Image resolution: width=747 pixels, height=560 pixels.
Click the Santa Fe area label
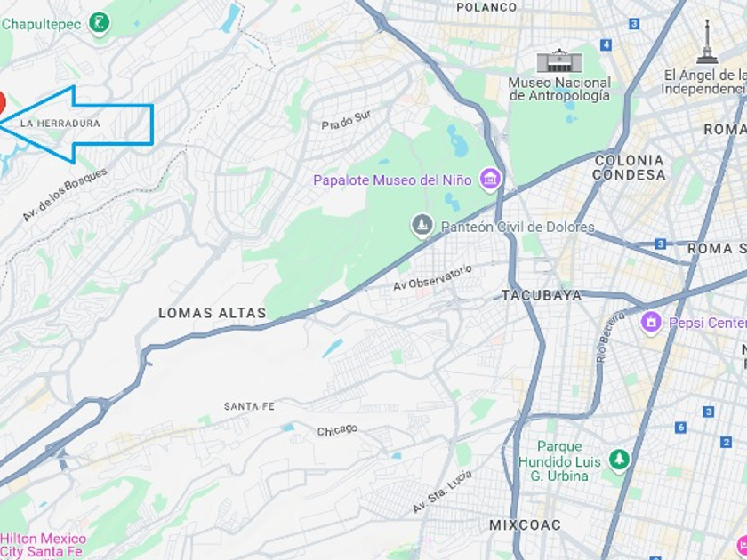pos(249,406)
